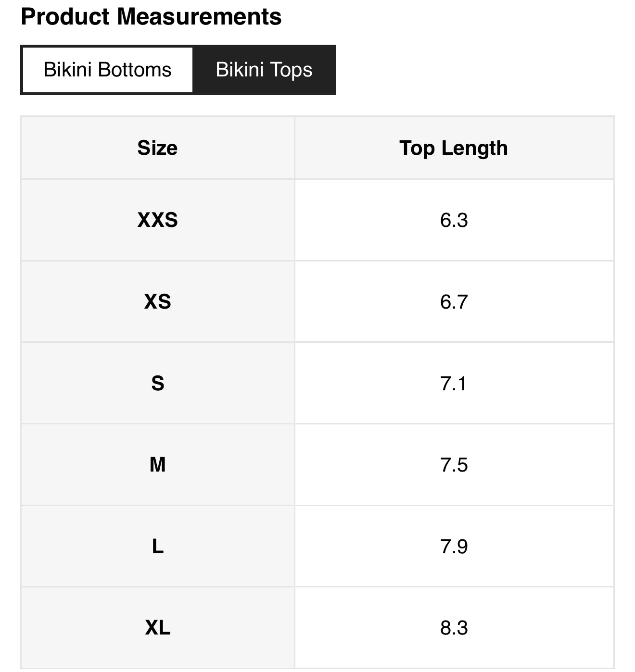
Task: Click the Product Measurements heading
Action: tap(151, 17)
